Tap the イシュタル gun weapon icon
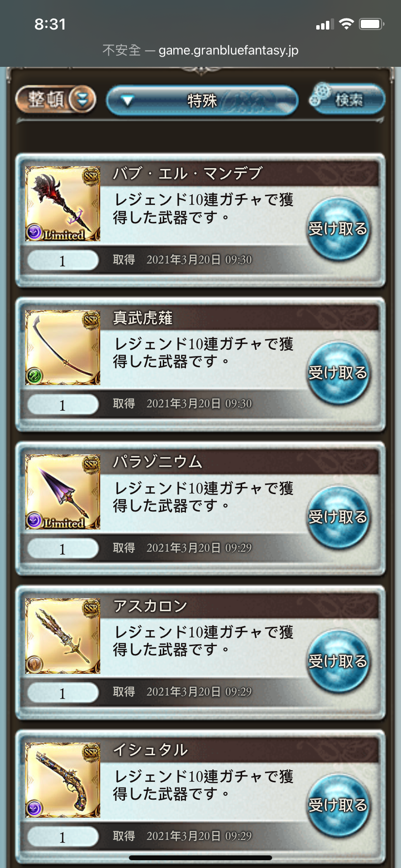This screenshot has width=401, height=868. (x=62, y=780)
